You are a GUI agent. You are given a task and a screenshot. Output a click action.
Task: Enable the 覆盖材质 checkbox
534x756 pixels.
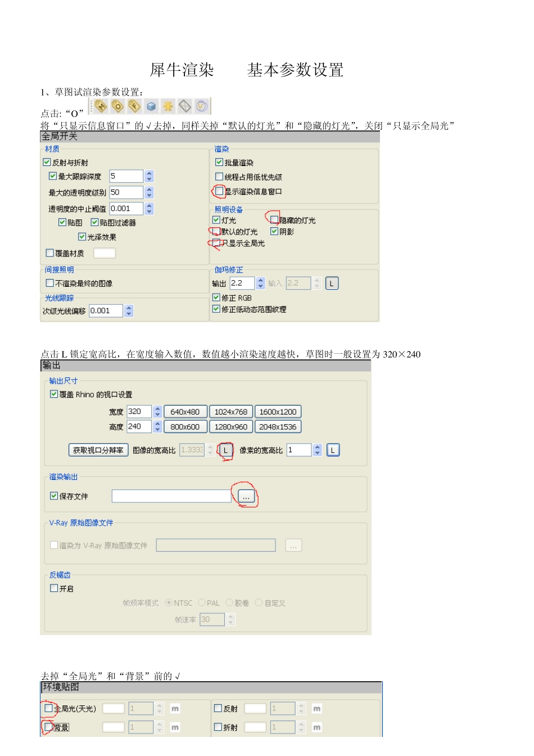(50, 253)
